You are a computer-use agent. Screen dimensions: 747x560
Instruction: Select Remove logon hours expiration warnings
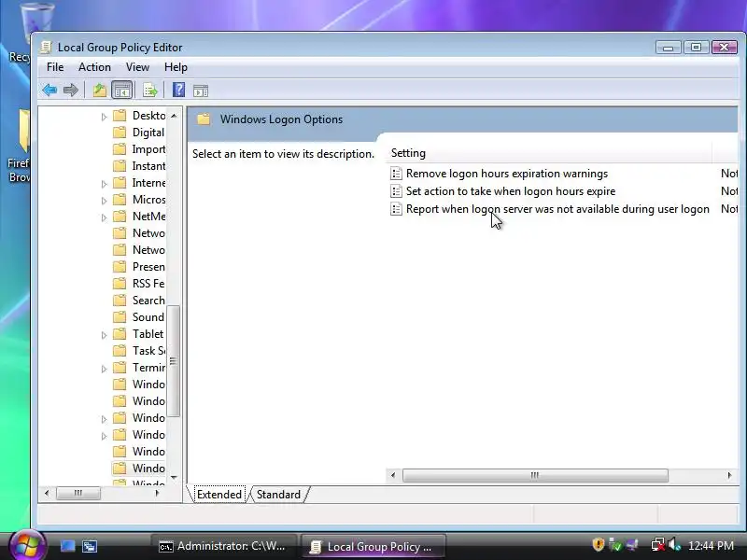click(507, 174)
